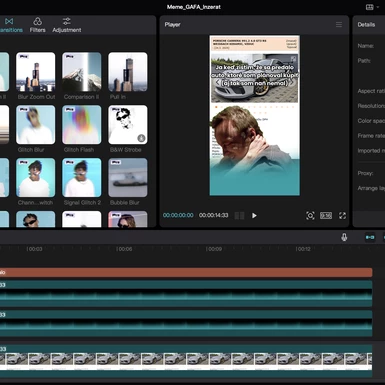Select the Pull In transition thumbnail
The image size is (385, 385).
[x=128, y=72]
